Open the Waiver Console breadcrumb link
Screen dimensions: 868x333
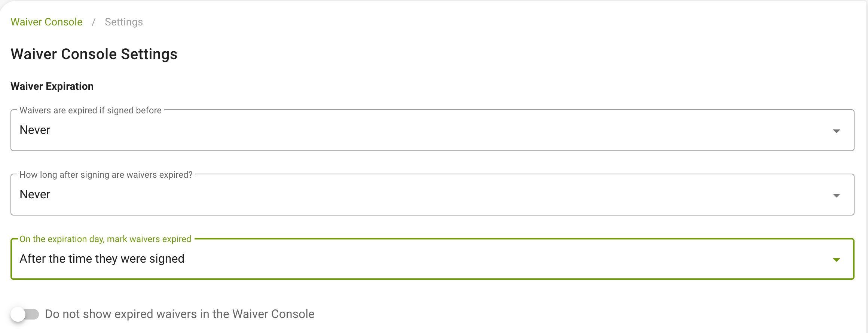46,22
